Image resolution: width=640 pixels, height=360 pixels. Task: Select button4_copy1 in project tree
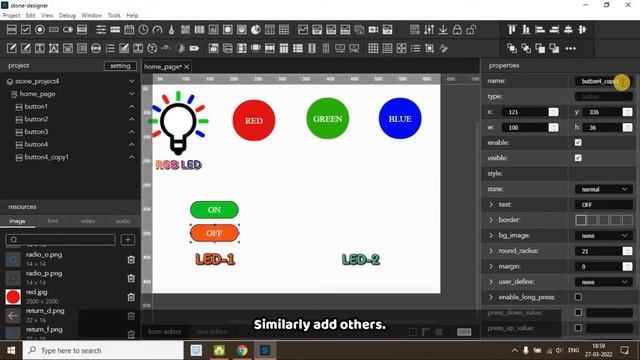(46, 157)
